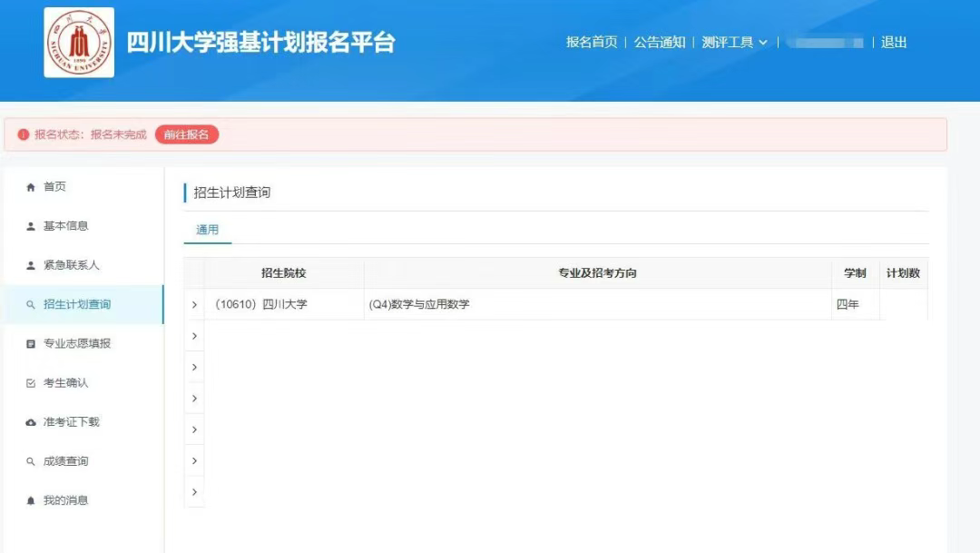The image size is (980, 553).
Task: Click the home icon beside 首页
Action: [x=31, y=187]
